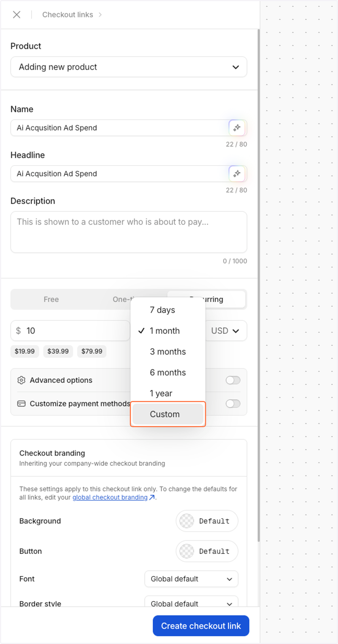The width and height of the screenshot is (338, 644).
Task: Choose 1 year billing period
Action: [168, 393]
